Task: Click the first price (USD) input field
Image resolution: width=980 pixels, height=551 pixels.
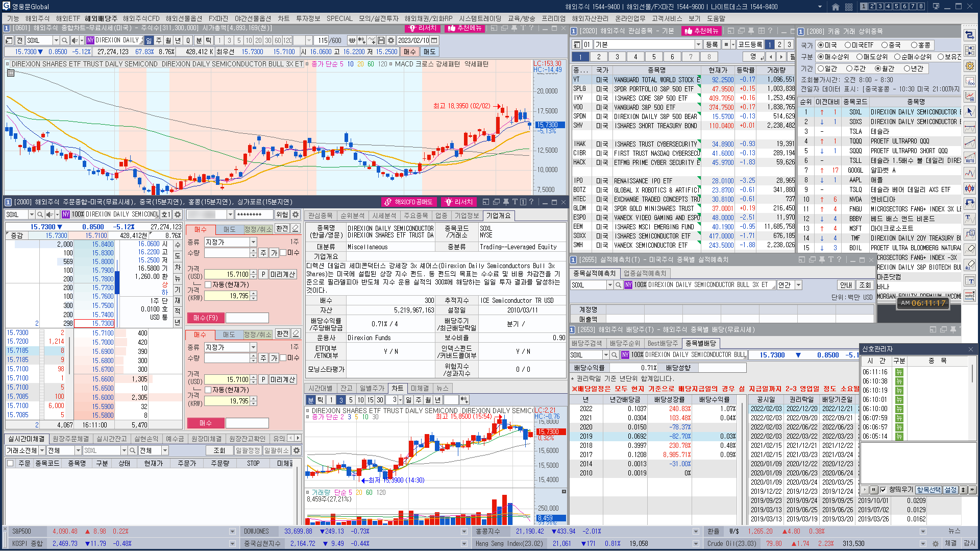Action: [x=228, y=274]
